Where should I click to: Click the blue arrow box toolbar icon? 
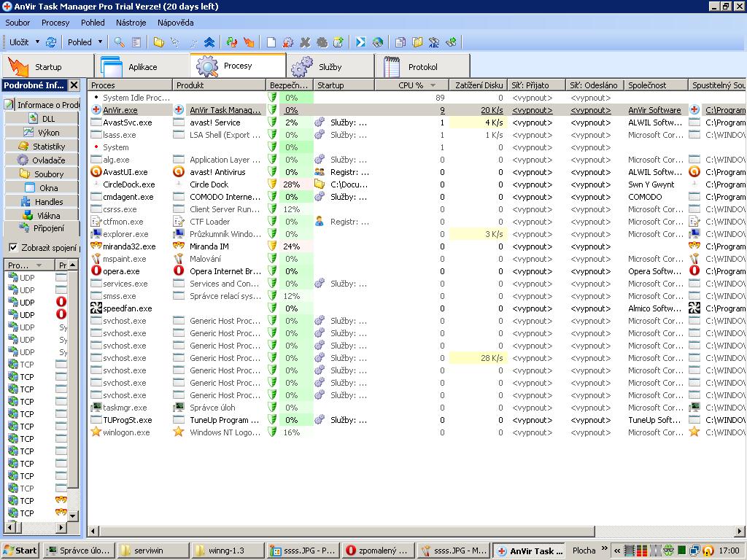click(x=360, y=42)
